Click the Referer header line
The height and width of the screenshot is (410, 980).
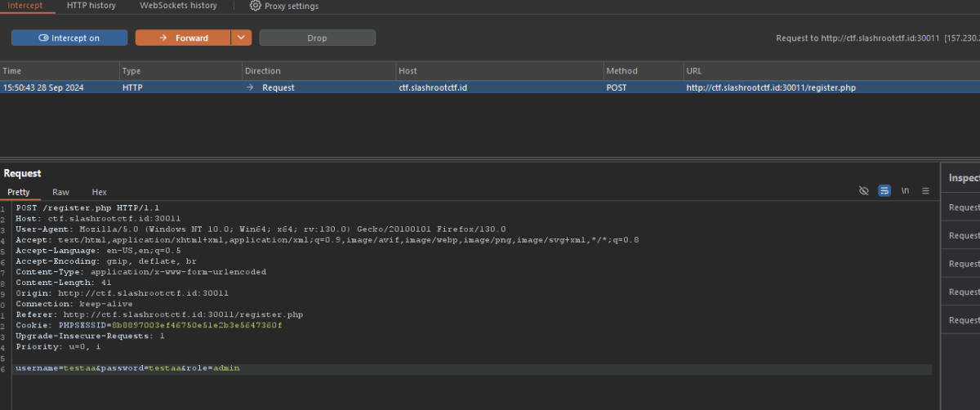coord(159,314)
